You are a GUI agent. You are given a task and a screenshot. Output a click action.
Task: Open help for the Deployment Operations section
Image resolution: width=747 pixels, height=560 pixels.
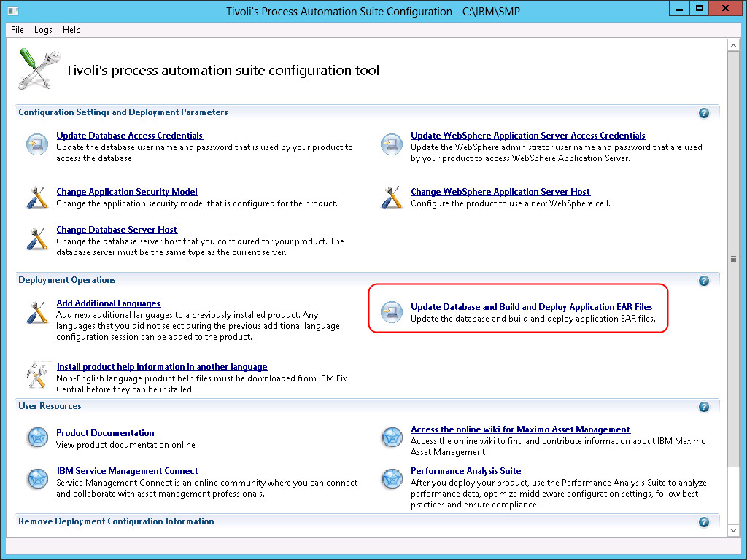pyautogui.click(x=704, y=281)
